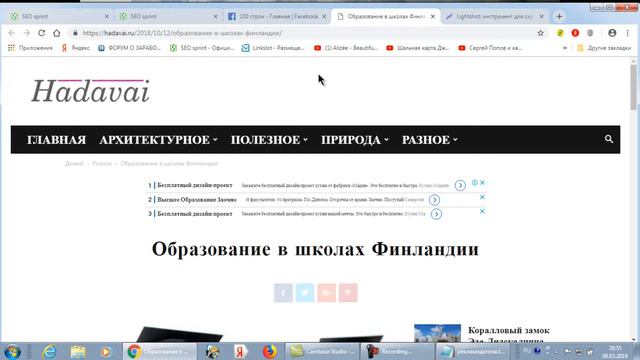Close the first ad row with X
The width and height of the screenshot is (640, 360).
point(482,183)
